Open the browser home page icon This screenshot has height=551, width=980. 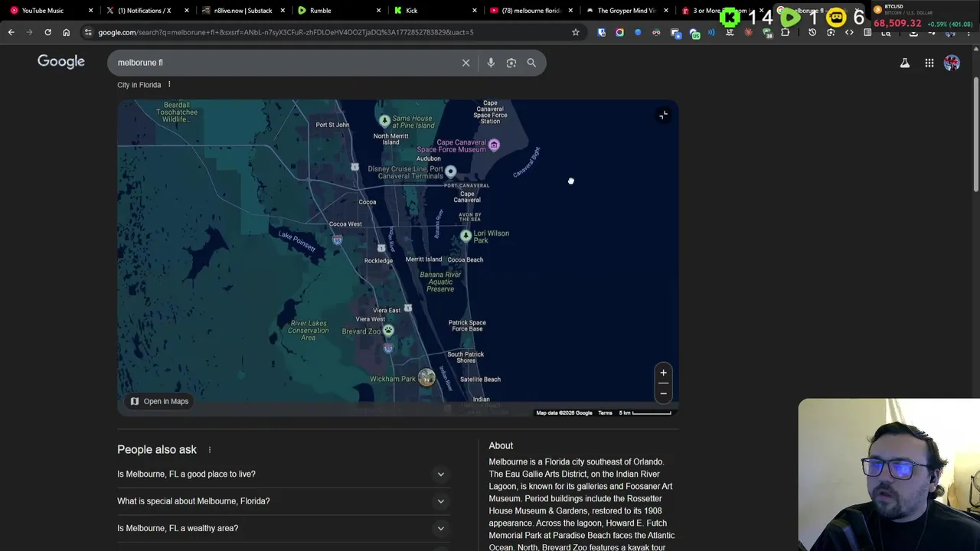point(66,32)
